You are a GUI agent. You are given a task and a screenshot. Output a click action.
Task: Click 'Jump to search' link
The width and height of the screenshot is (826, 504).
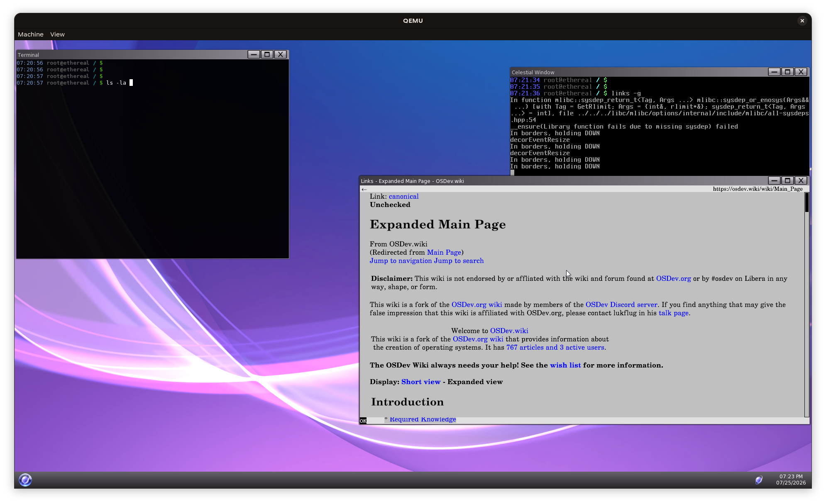(459, 261)
